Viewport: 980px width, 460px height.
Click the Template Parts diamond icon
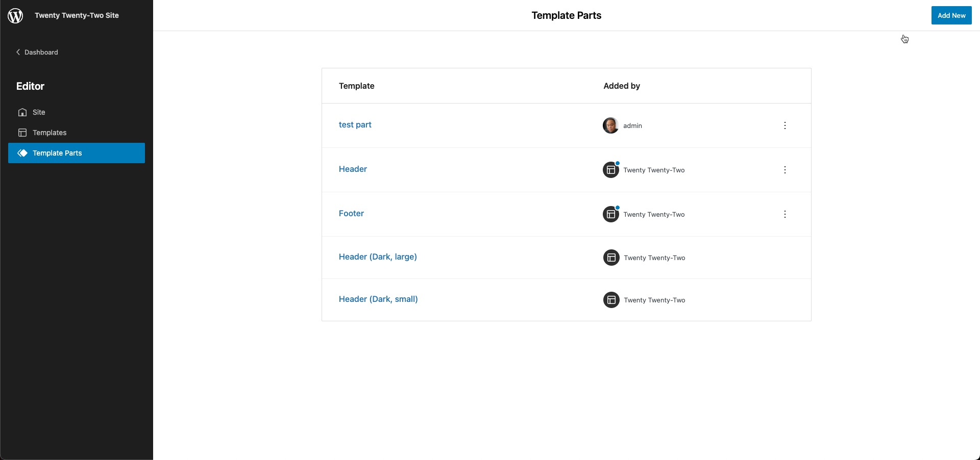click(22, 153)
